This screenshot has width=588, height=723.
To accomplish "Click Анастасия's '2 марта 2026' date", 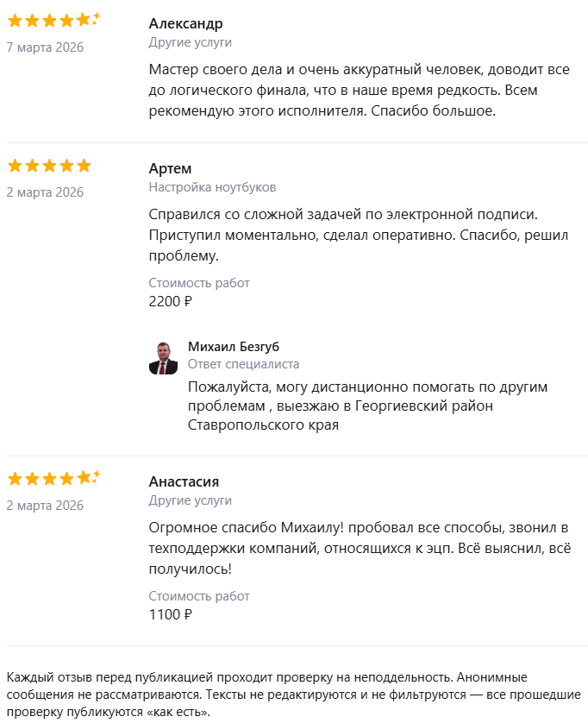I will coord(45,506).
